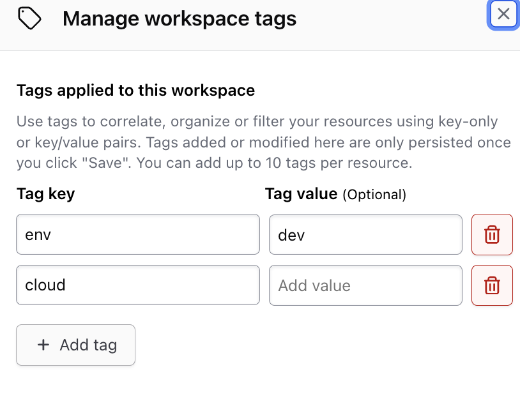
Task: Click the (Optional) text beside Tag value
Action: pyautogui.click(x=374, y=195)
